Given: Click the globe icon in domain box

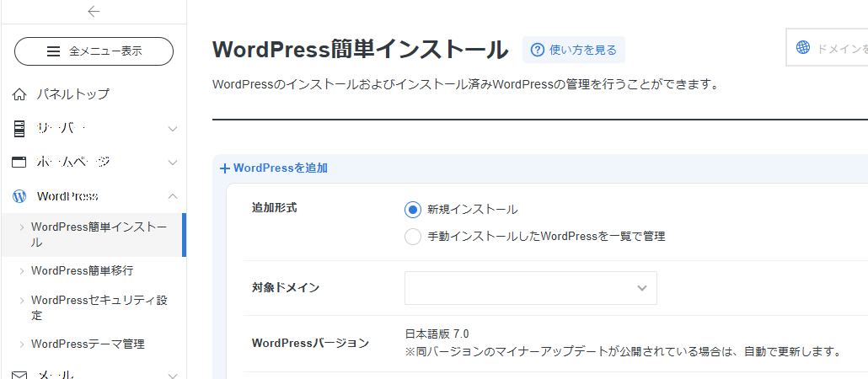Looking at the screenshot, I should click(802, 47).
